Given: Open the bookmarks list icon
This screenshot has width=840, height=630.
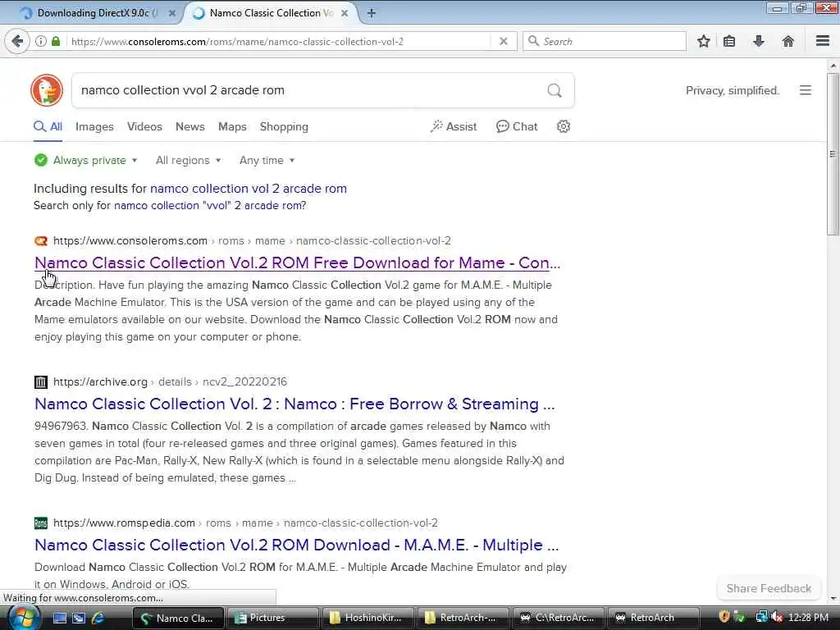Looking at the screenshot, I should pyautogui.click(x=729, y=41).
